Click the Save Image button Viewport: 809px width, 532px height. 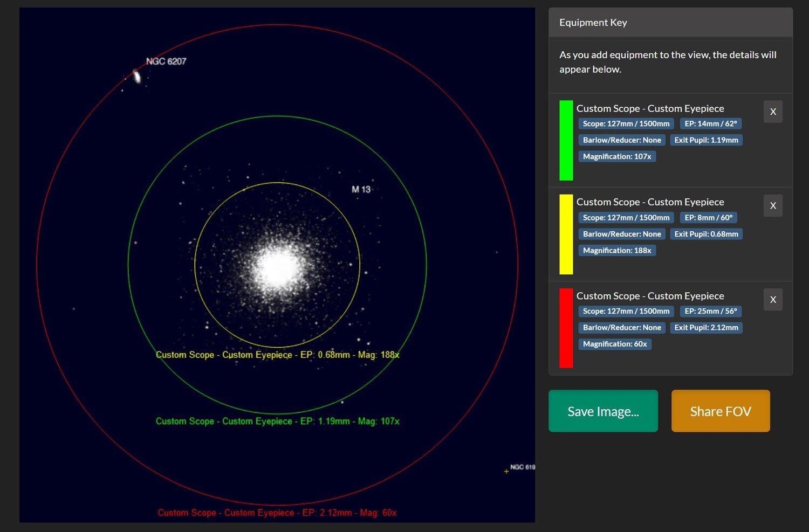point(603,411)
